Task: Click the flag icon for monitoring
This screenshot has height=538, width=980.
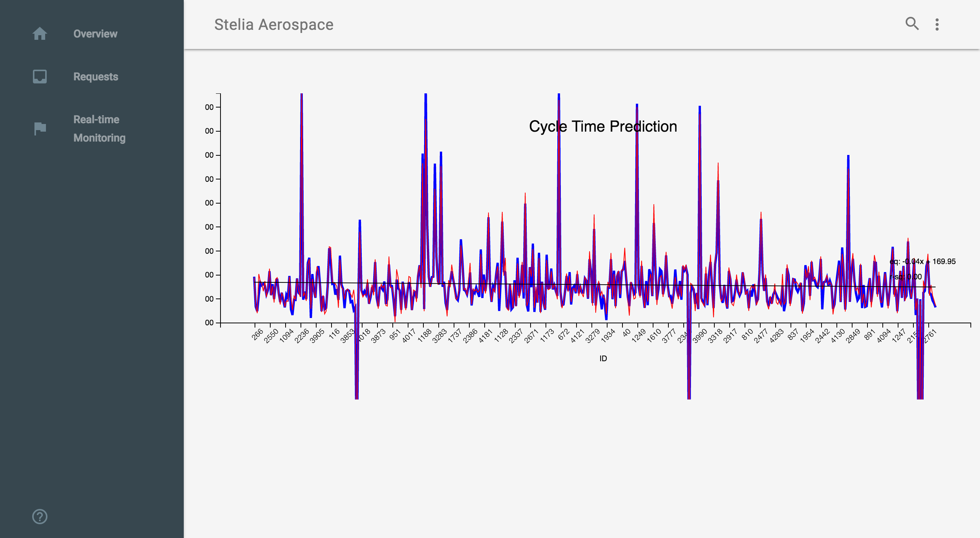Action: click(x=40, y=129)
